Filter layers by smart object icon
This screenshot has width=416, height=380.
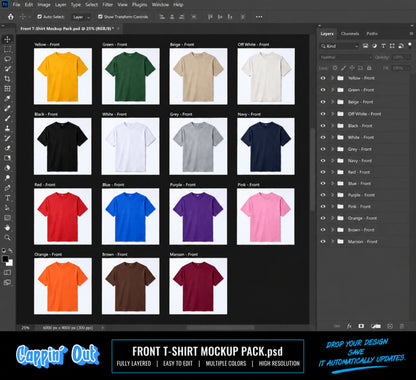pyautogui.click(x=401, y=46)
